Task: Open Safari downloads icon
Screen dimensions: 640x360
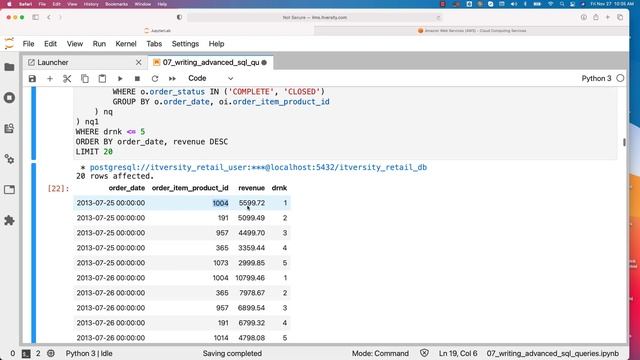Action: 584,17
